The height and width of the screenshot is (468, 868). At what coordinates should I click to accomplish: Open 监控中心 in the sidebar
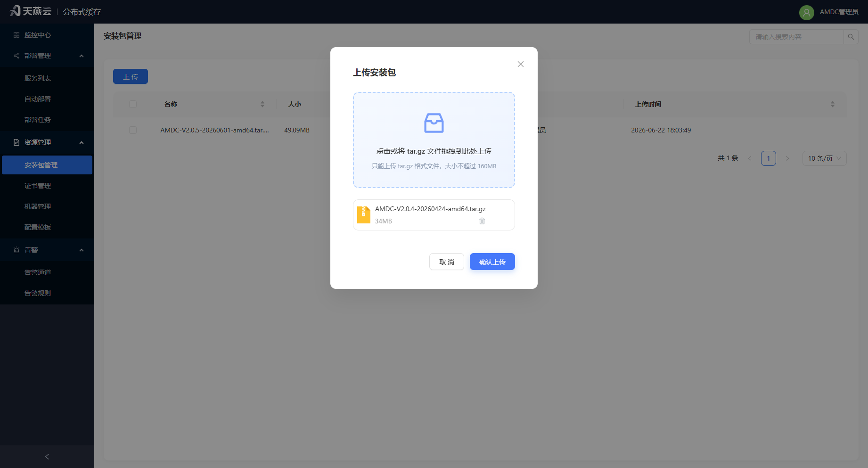47,35
